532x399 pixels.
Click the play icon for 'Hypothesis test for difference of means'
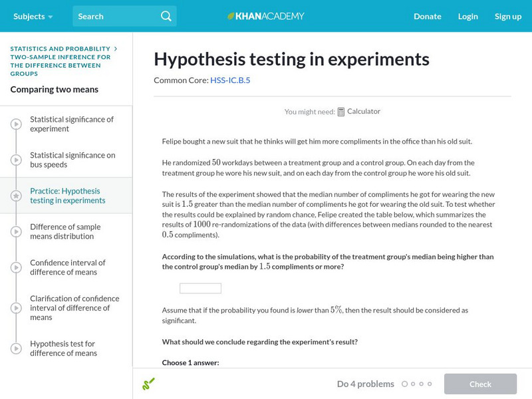click(x=16, y=348)
